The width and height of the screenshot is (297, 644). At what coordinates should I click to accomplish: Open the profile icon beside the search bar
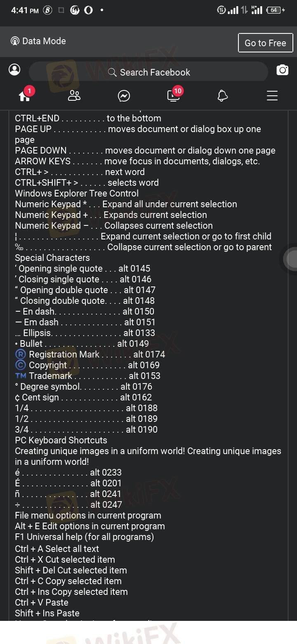14,70
